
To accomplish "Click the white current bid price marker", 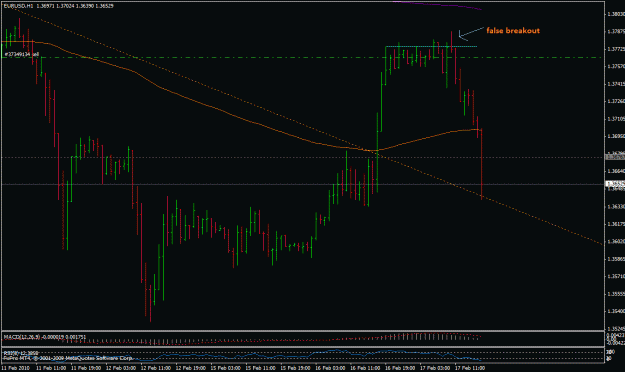I will coord(615,184).
